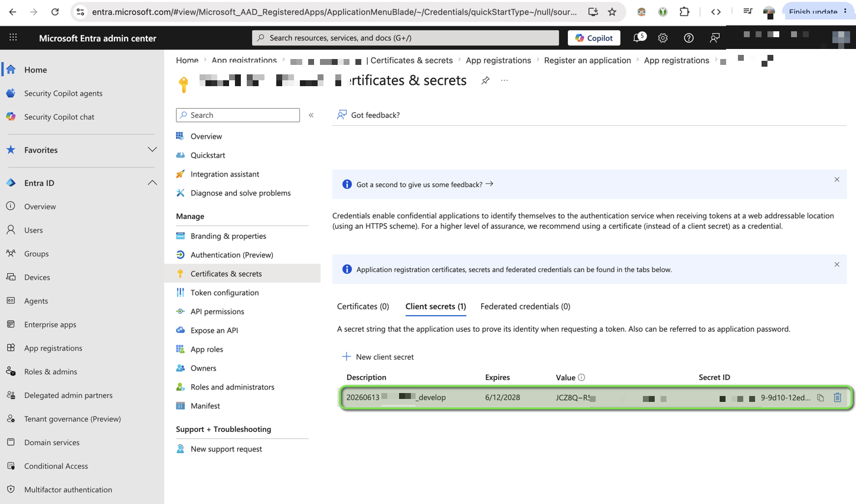This screenshot has width=856, height=504.
Task: Open Enterprise apps in the sidebar
Action: 50,325
